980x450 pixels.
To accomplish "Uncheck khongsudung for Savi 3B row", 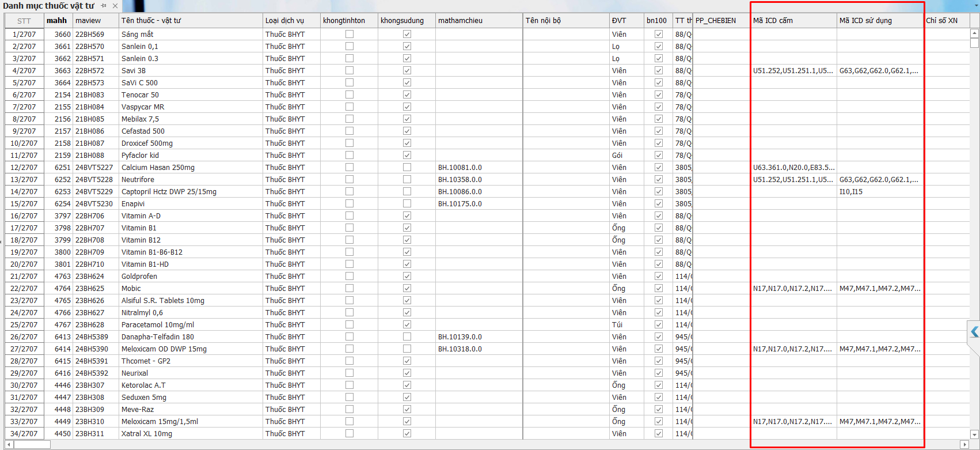I will click(x=407, y=70).
